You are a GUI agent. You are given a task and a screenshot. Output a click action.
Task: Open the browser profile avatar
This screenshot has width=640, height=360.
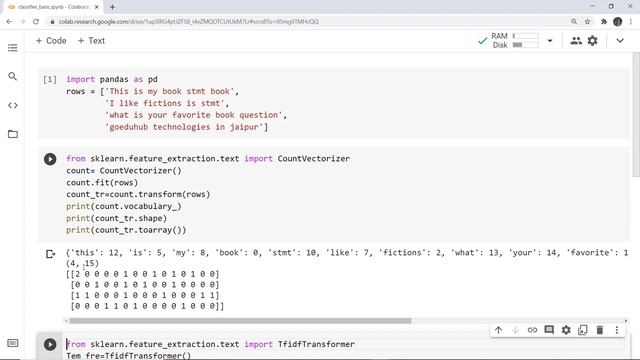point(618,22)
